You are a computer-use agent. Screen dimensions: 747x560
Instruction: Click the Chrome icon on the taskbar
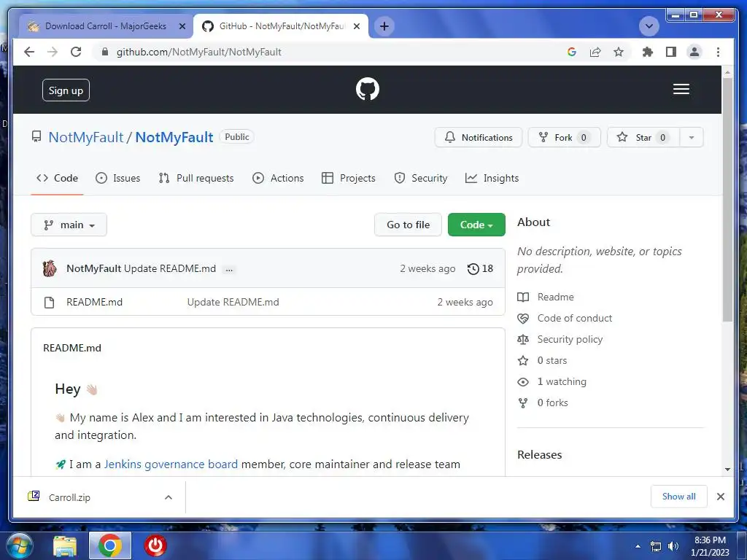tap(110, 546)
